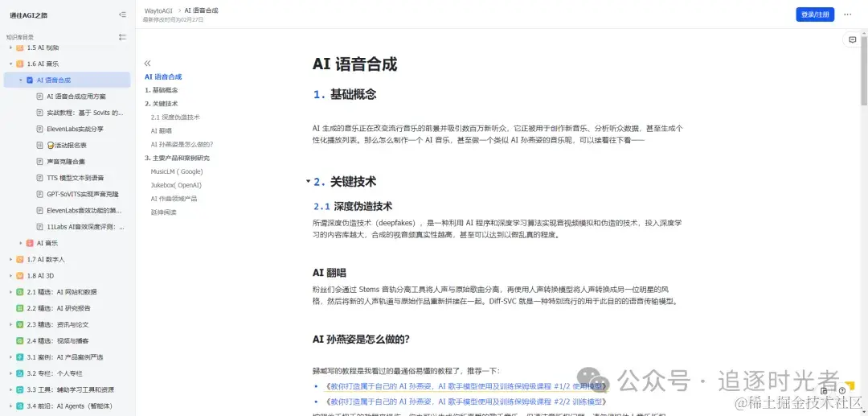
Task: Click the 通往AGI之路 sidebar title
Action: (29, 15)
